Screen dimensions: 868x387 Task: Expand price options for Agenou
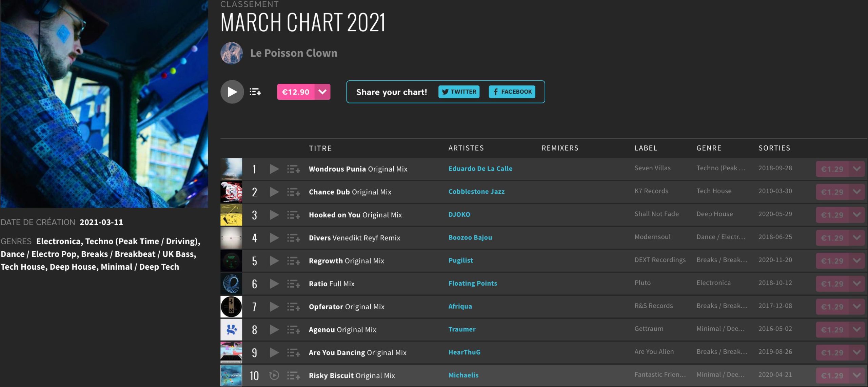pyautogui.click(x=857, y=330)
